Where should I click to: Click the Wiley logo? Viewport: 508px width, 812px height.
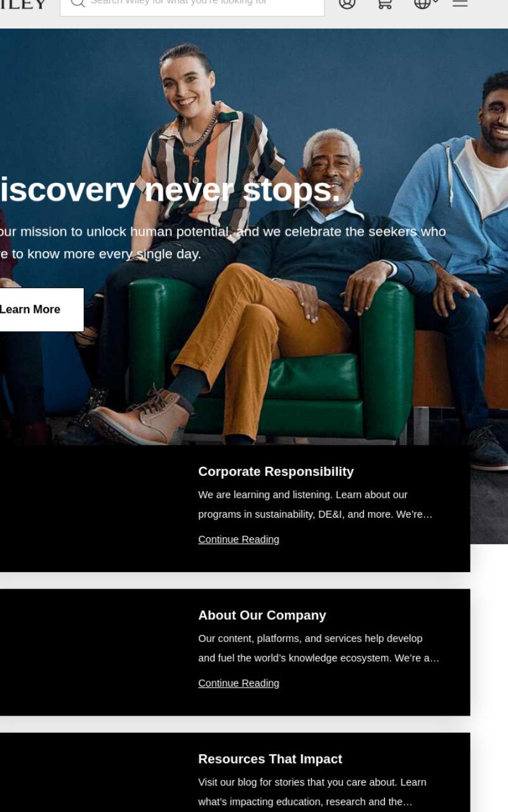coord(23,4)
